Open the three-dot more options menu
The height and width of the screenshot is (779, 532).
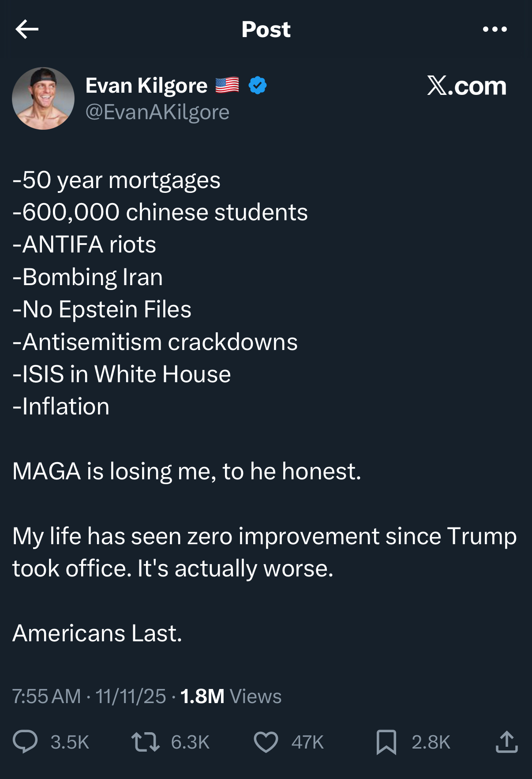tap(495, 30)
